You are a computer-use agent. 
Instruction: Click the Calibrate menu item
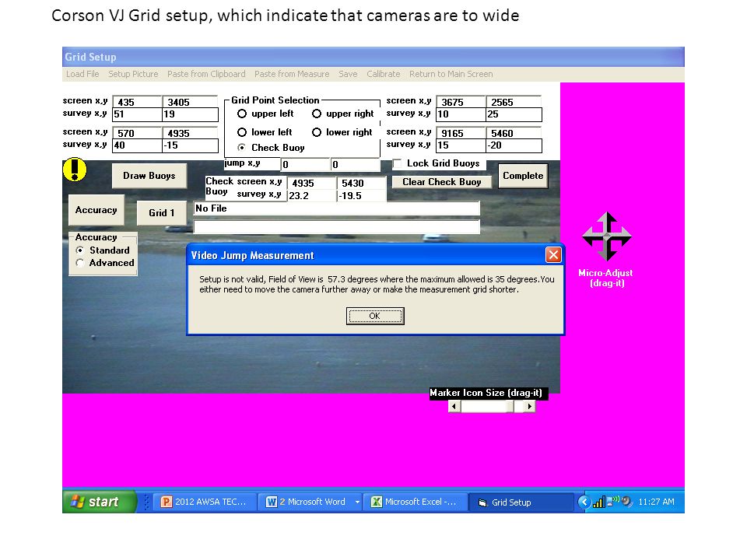(384, 74)
